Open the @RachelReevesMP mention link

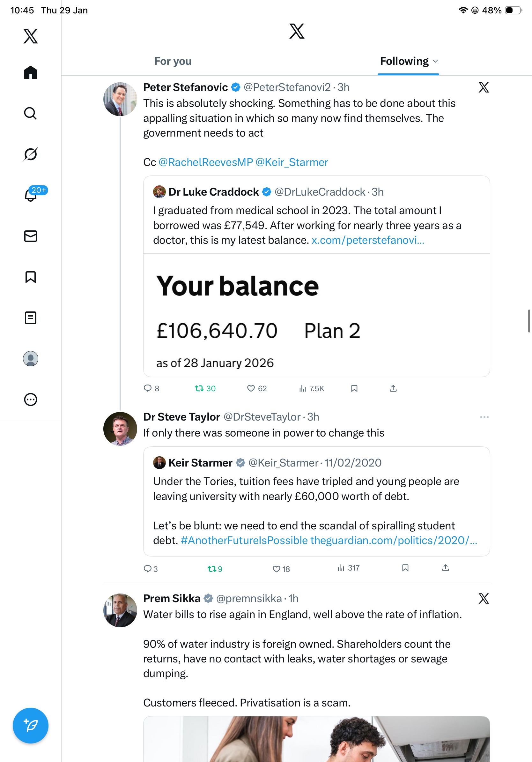coord(206,162)
